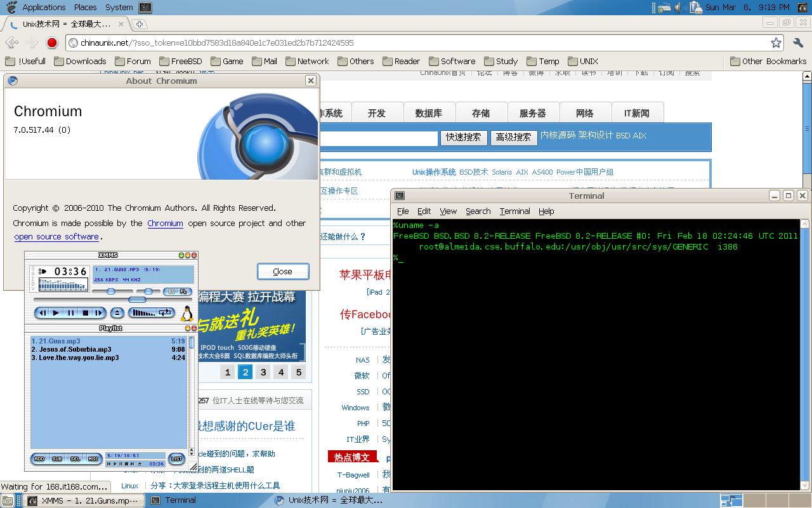This screenshot has width=812, height=508.
Task: Follow the open source software link
Action: click(x=56, y=237)
